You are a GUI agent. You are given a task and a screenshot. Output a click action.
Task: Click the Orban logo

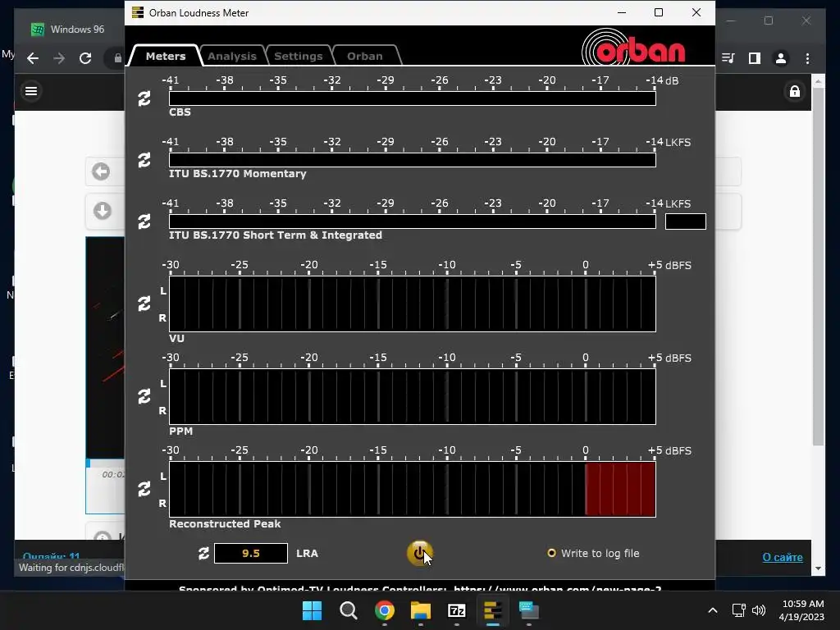click(633, 48)
